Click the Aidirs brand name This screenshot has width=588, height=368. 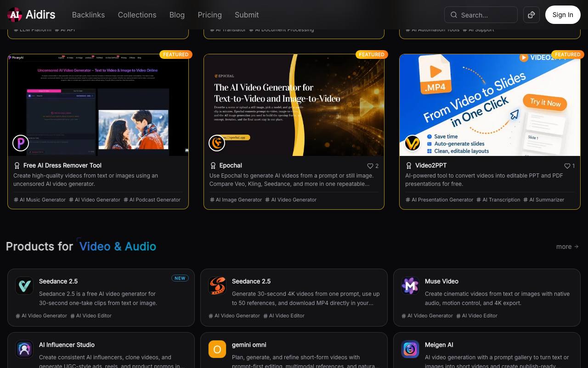tap(40, 15)
